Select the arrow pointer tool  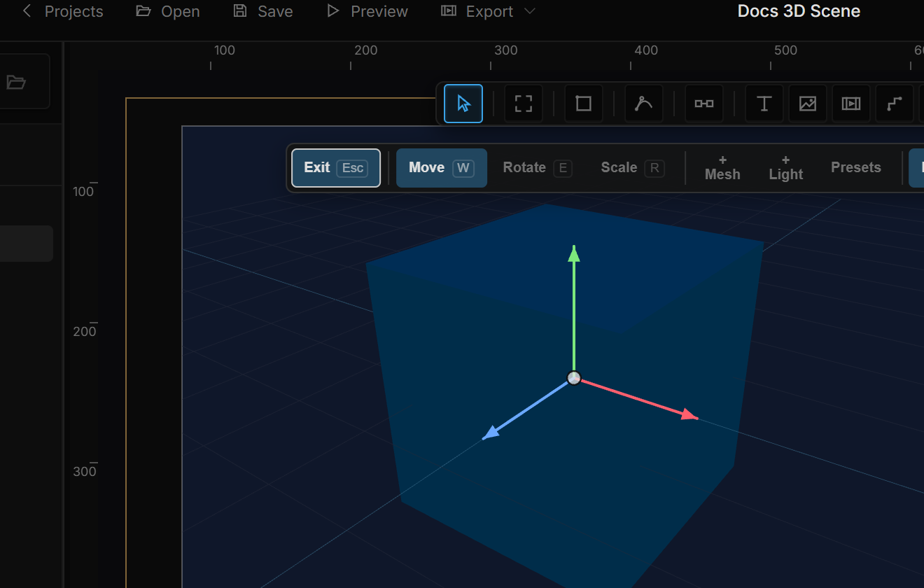pos(463,104)
